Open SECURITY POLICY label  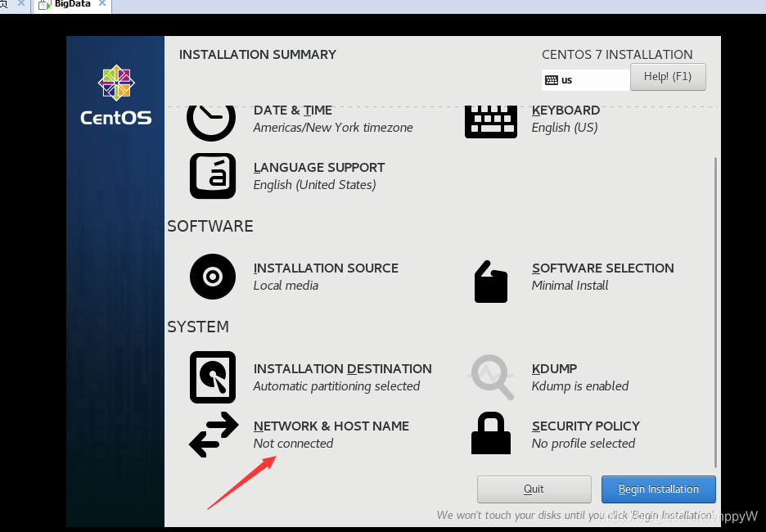coord(586,426)
